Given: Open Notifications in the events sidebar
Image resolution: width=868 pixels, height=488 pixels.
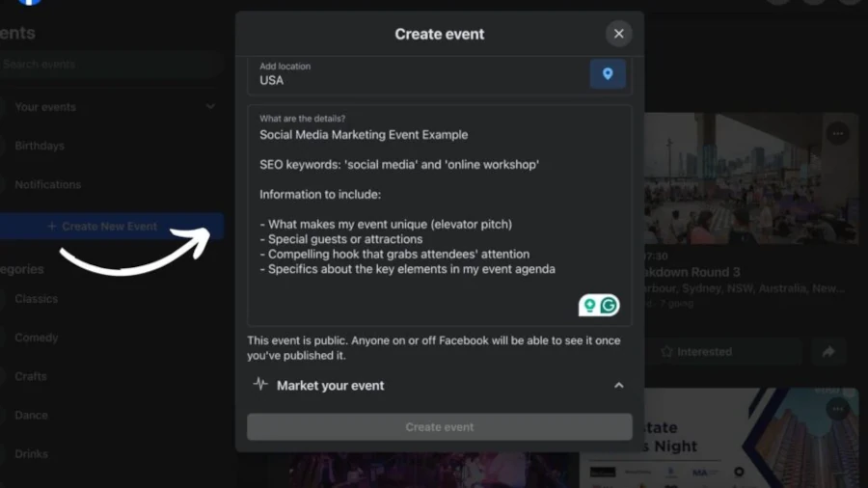Looking at the screenshot, I should pos(47,185).
